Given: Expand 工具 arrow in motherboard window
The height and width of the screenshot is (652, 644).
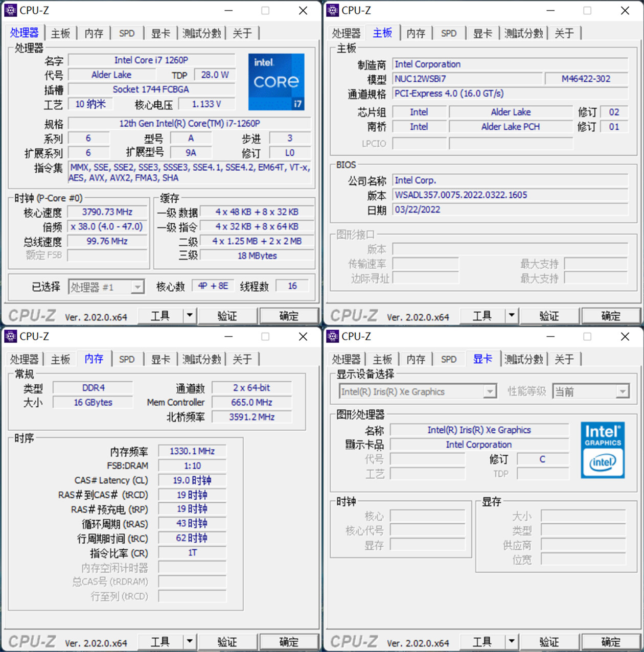Looking at the screenshot, I should coord(511,315).
